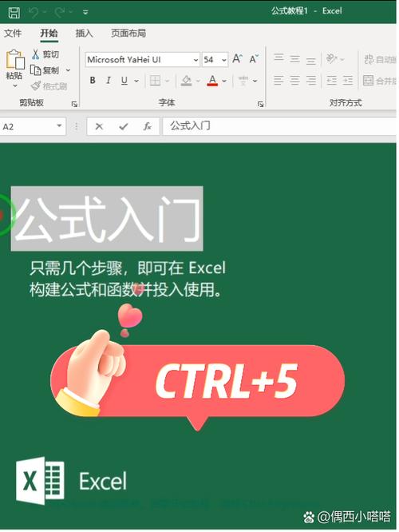The height and width of the screenshot is (532, 399).
Task: Toggle Bold formatting
Action: (93, 81)
